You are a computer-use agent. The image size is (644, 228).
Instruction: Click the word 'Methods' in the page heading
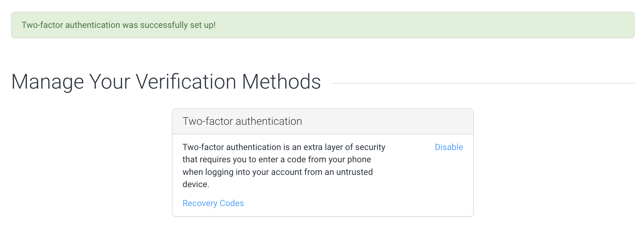281,82
